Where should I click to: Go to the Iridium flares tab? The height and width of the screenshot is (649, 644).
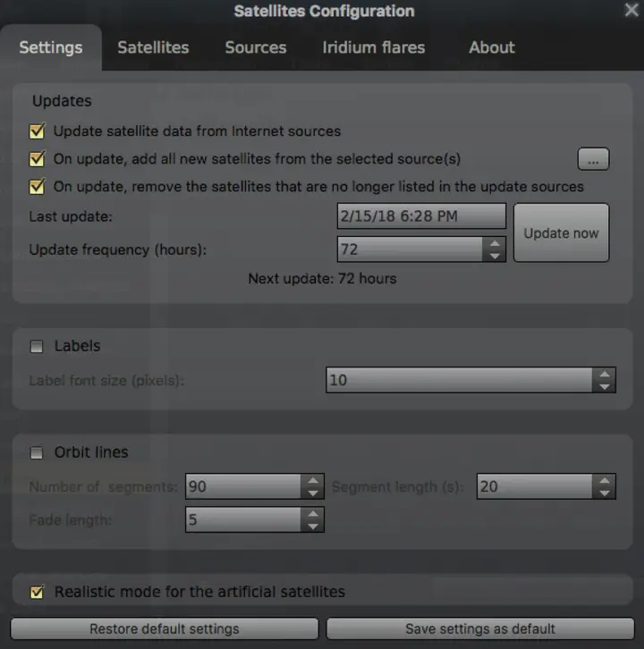pos(374,47)
